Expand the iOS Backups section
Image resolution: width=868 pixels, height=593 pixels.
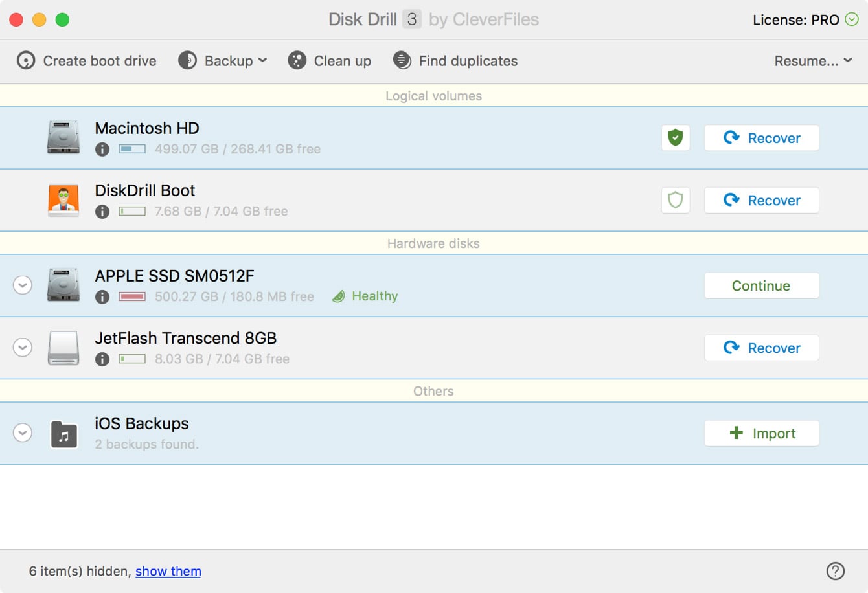click(23, 432)
